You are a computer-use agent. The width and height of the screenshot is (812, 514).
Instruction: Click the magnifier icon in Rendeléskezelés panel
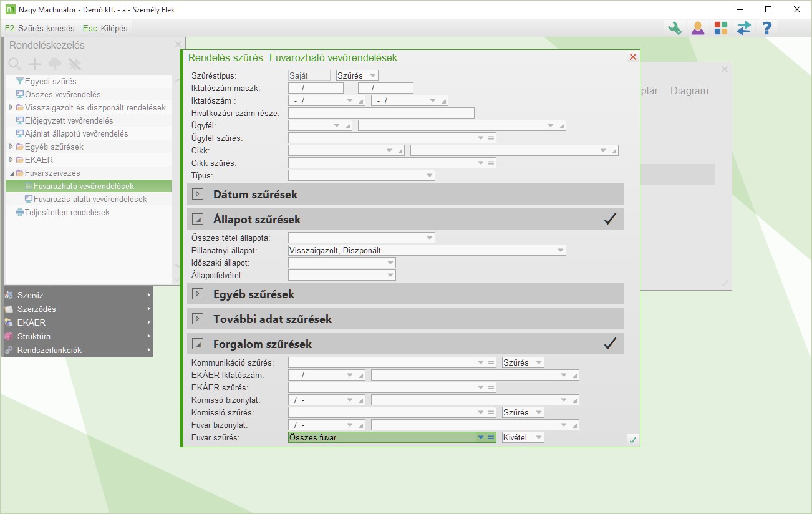click(x=15, y=64)
